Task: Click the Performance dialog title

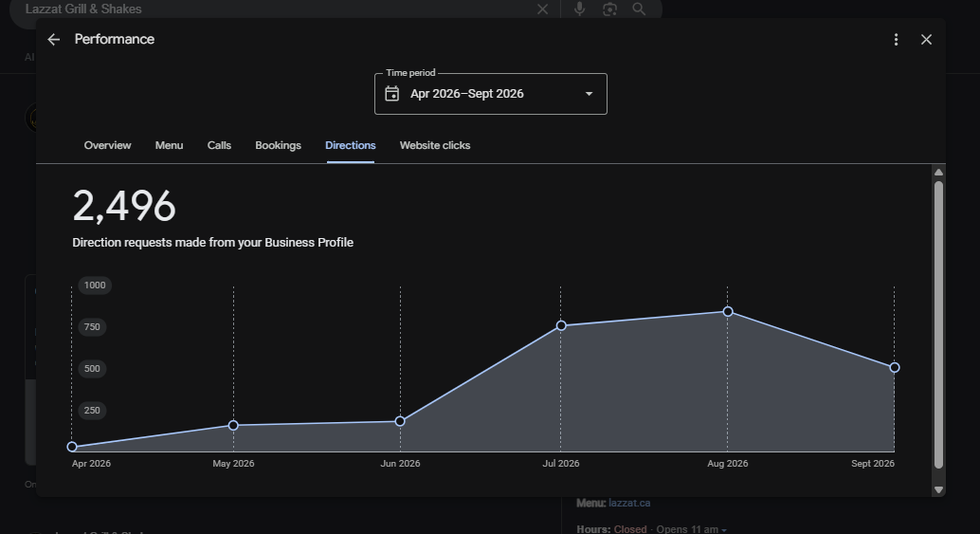Action: 115,40
